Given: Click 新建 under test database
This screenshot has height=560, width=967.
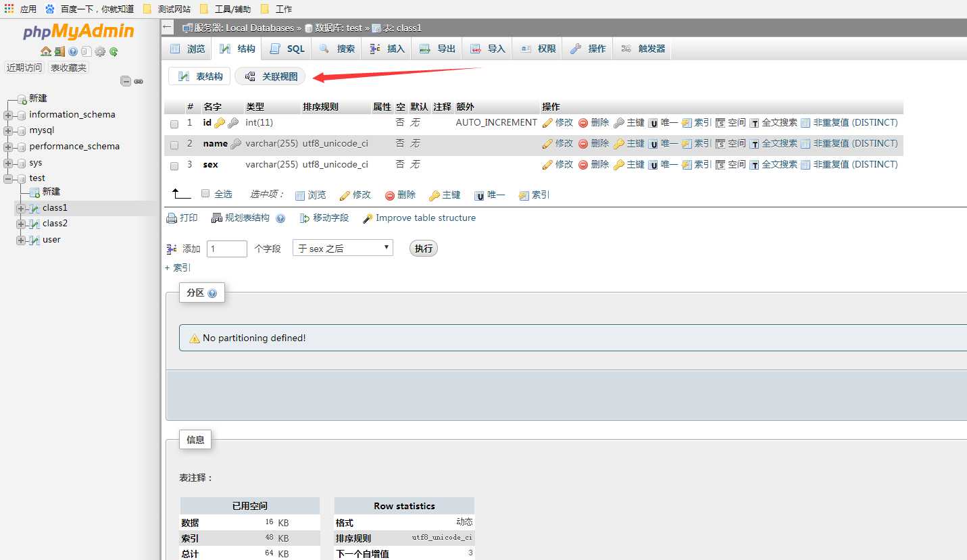Looking at the screenshot, I should (51, 192).
